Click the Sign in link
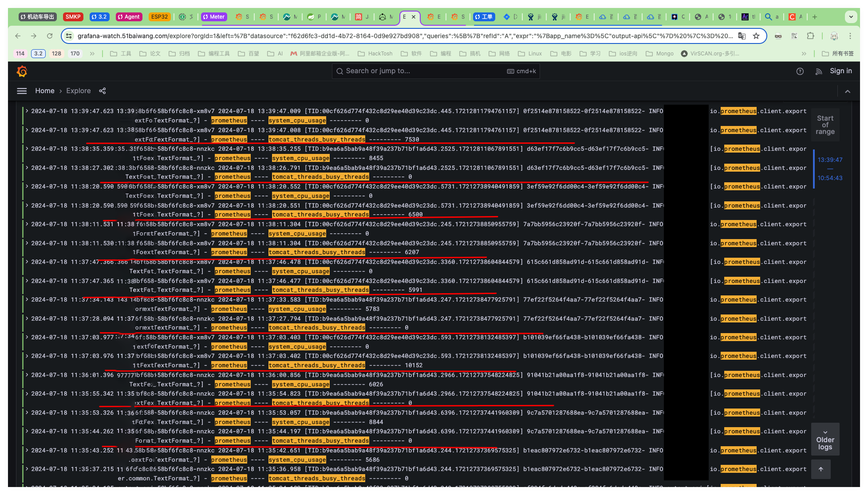 (x=840, y=71)
